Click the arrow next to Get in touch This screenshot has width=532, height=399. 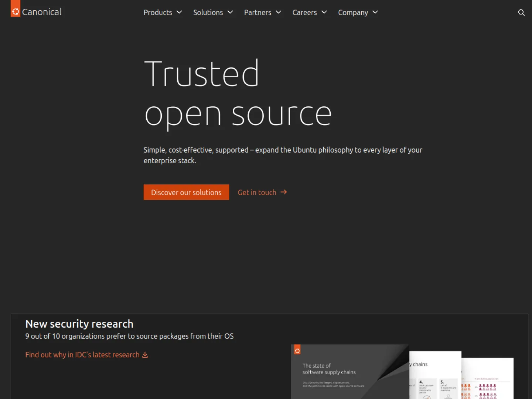pos(284,192)
